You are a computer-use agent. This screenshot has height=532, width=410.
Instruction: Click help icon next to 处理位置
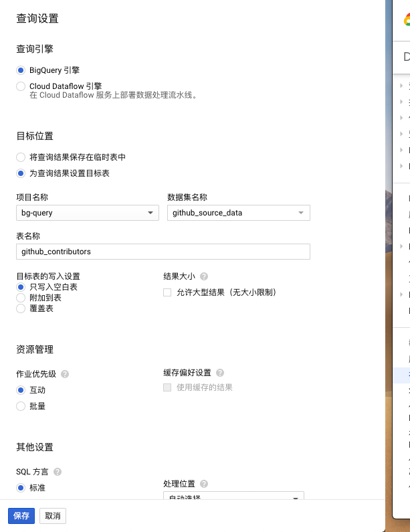pos(204,484)
